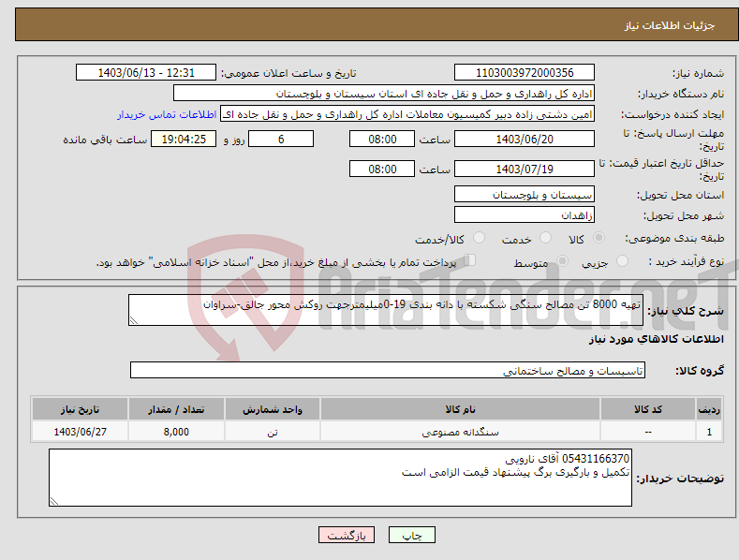Open the اطلاعات تماس خریدار link
Viewport: 739px width, 560px height.
(167, 114)
